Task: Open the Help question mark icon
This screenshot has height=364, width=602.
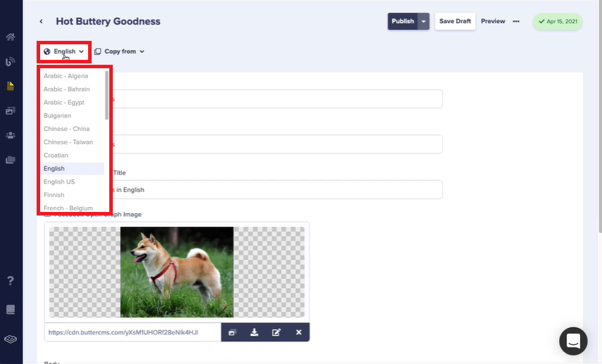Action: pyautogui.click(x=11, y=281)
